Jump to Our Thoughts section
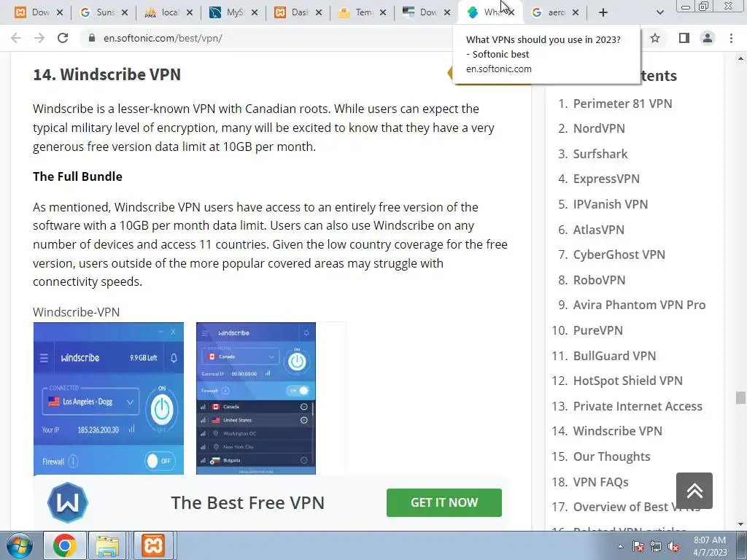 click(612, 456)
